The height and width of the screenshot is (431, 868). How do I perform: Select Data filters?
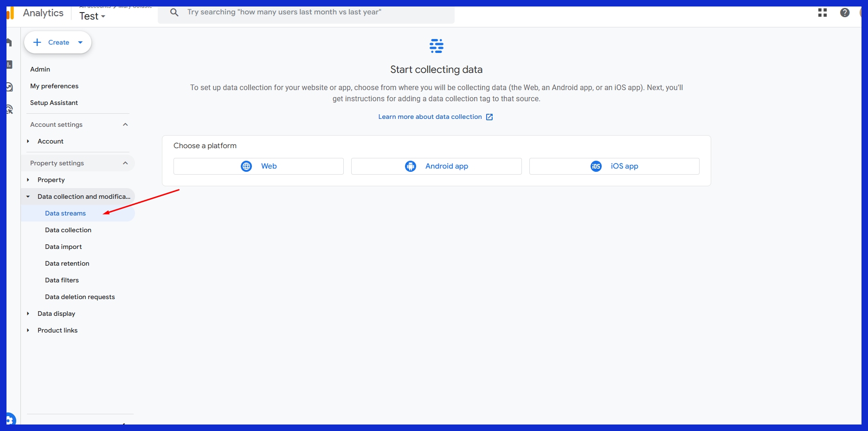click(62, 280)
